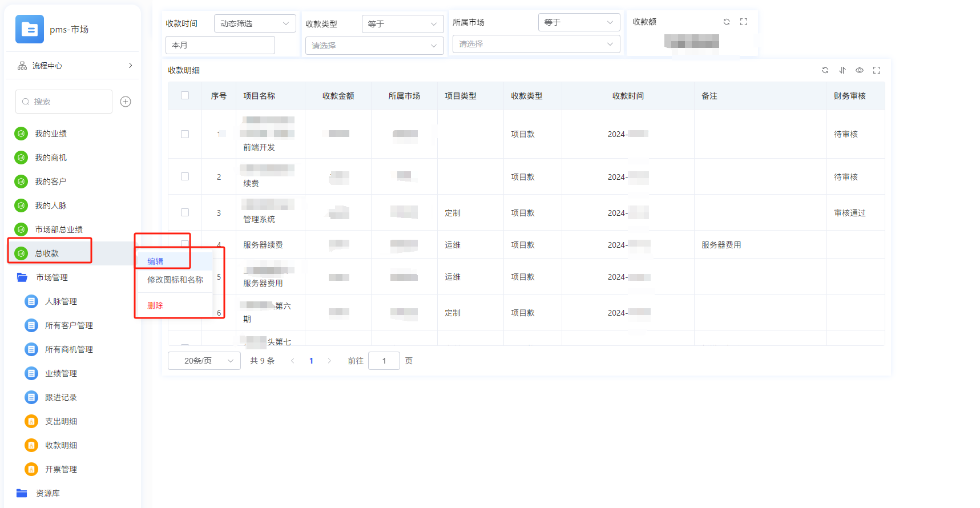The image size is (980, 508).
Task: Tick the checkbox for row 2
Action: point(185,176)
